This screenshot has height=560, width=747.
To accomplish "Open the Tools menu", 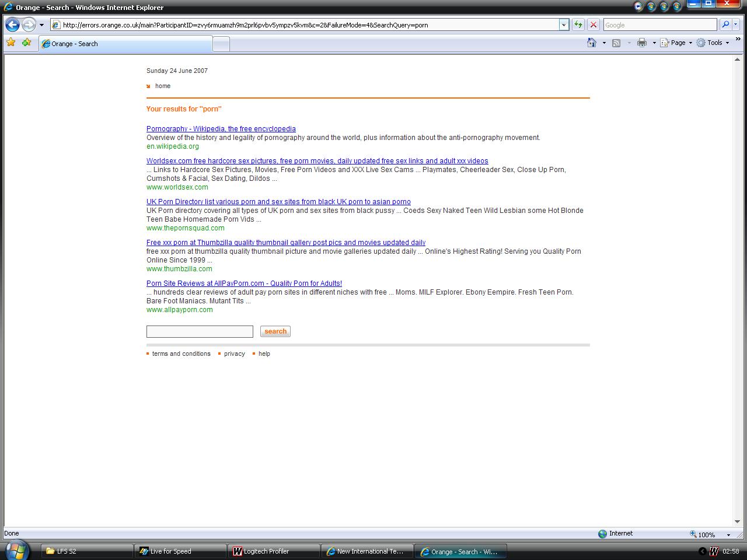I will pyautogui.click(x=713, y=43).
